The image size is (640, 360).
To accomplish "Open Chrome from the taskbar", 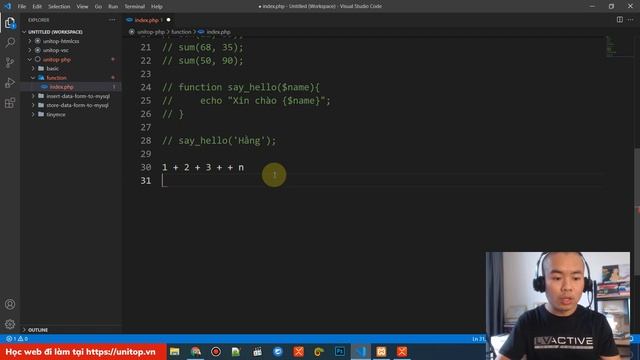I will click(196, 351).
